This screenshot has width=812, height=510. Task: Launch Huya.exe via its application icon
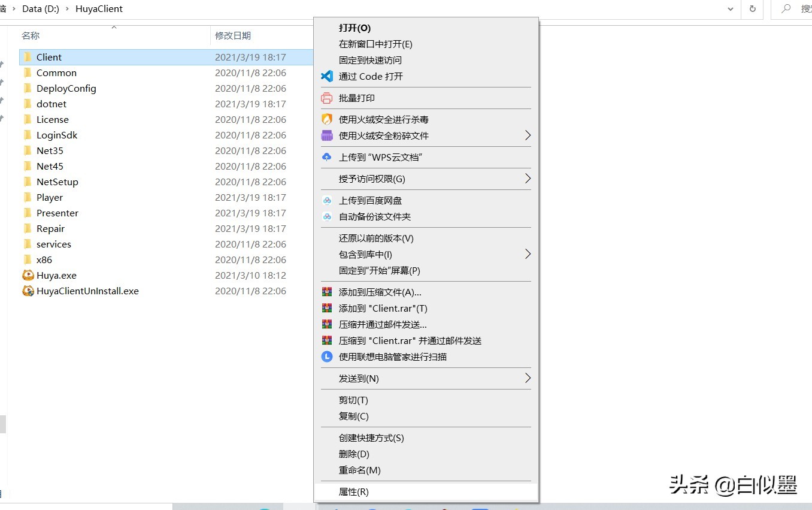[28, 275]
